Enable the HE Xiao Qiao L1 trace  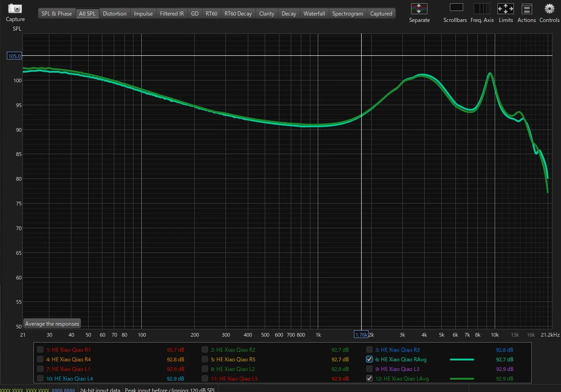pyautogui.click(x=40, y=369)
